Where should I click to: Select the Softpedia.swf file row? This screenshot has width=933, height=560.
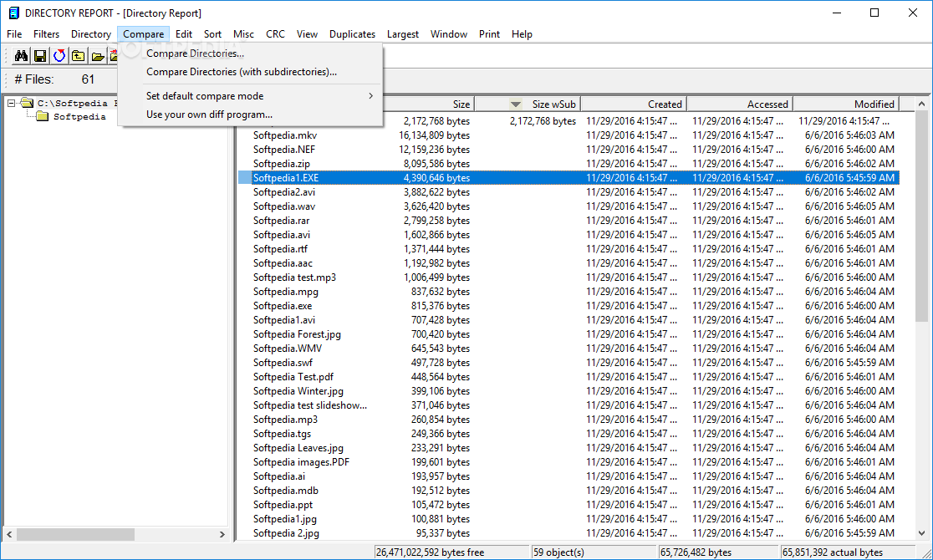pyautogui.click(x=568, y=363)
